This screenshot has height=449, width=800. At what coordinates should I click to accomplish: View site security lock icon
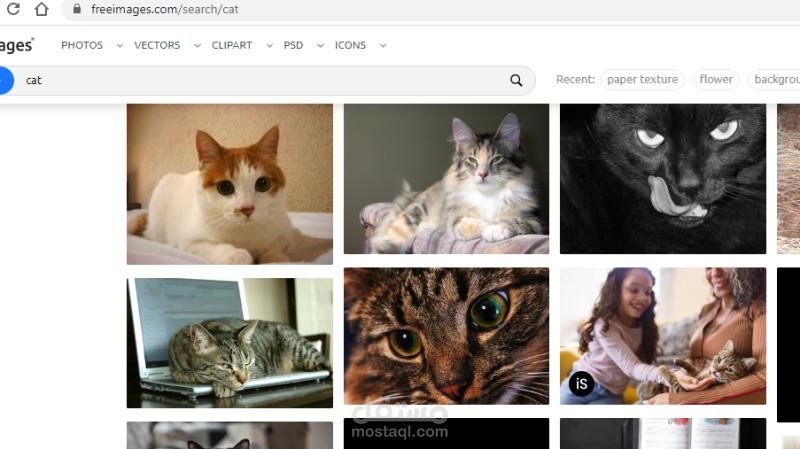[77, 9]
